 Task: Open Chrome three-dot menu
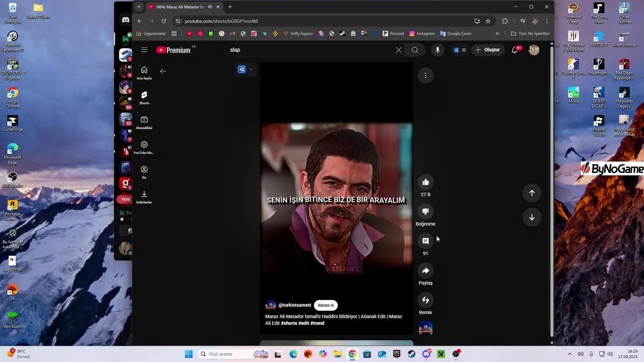[x=547, y=21]
